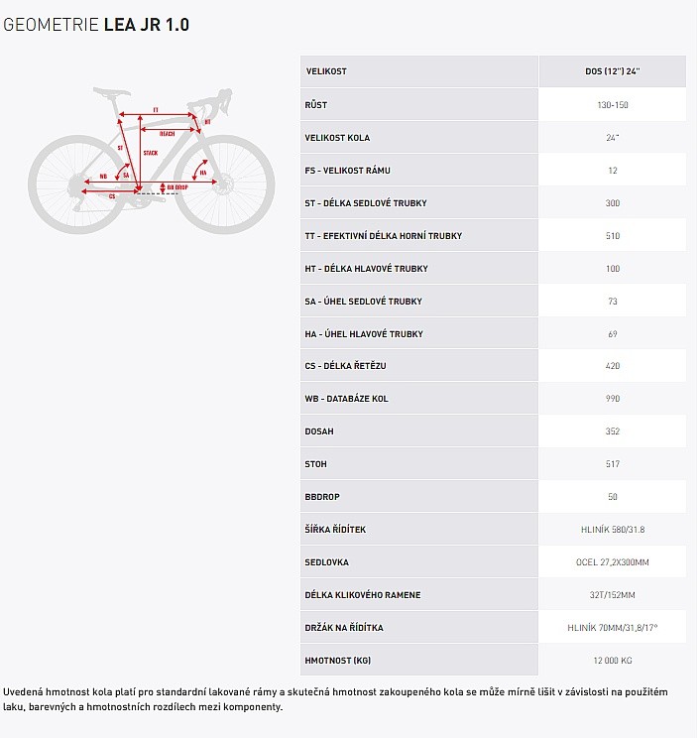Click the 130-150 height value
700x738 pixels.
[612, 105]
